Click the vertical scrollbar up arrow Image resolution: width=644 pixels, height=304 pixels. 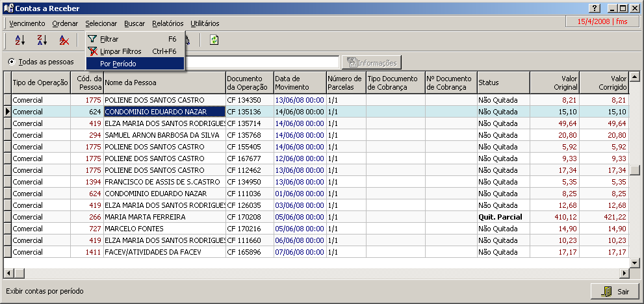[x=634, y=77]
